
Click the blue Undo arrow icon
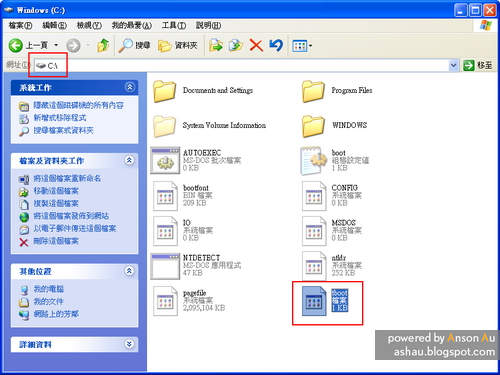click(x=276, y=45)
